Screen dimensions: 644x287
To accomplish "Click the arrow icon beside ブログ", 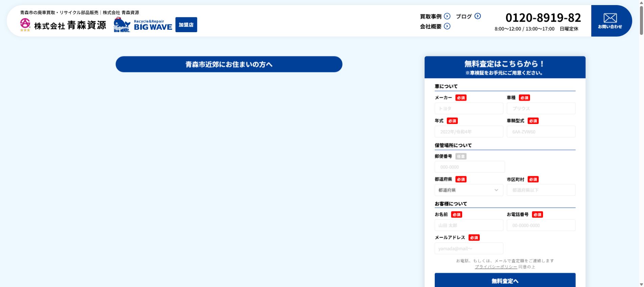I will click(x=478, y=16).
